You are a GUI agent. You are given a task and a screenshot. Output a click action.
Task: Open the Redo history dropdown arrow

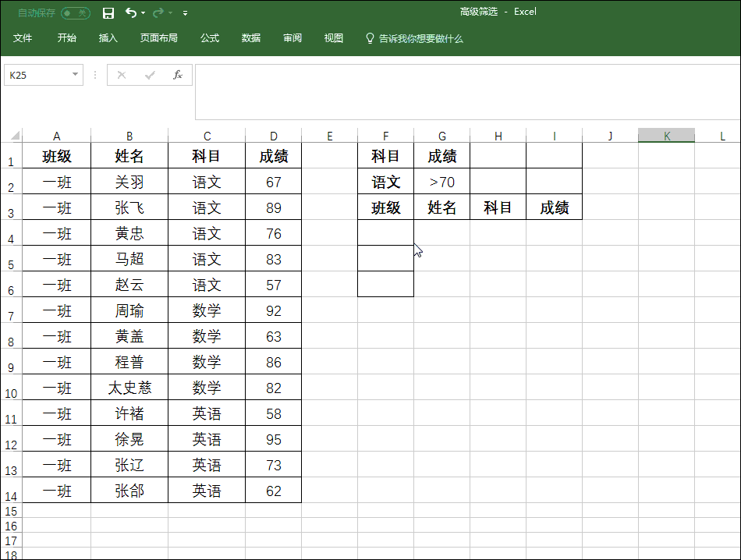[x=171, y=13]
